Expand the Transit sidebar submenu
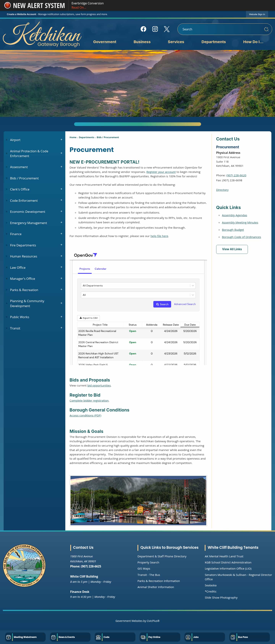Viewport: 275px width, 644px height. click(61, 328)
